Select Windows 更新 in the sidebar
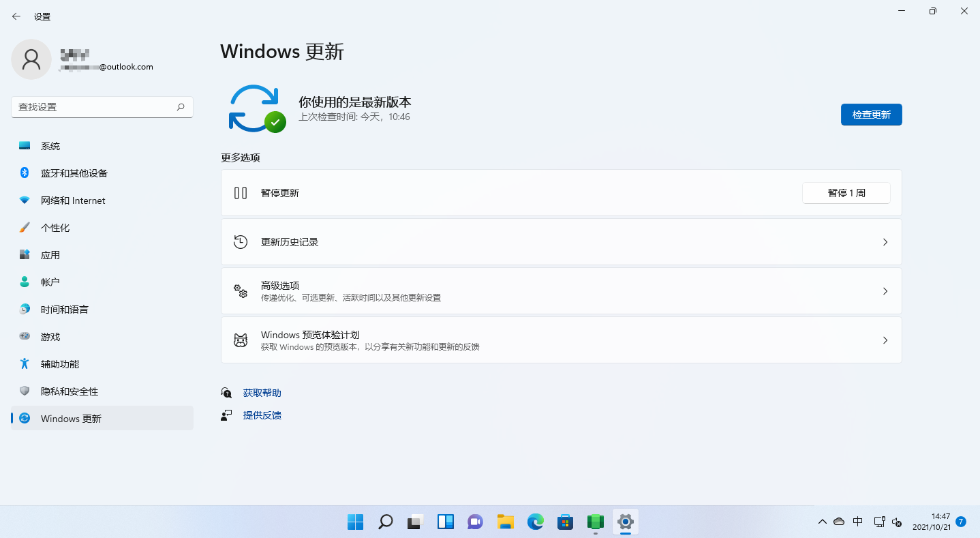The width and height of the screenshot is (980, 538). tap(102, 419)
